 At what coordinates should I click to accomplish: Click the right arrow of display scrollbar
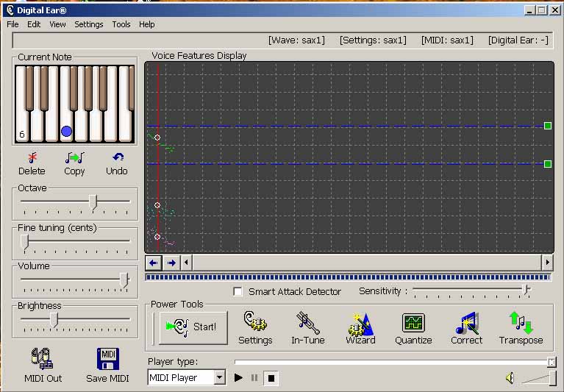click(547, 262)
